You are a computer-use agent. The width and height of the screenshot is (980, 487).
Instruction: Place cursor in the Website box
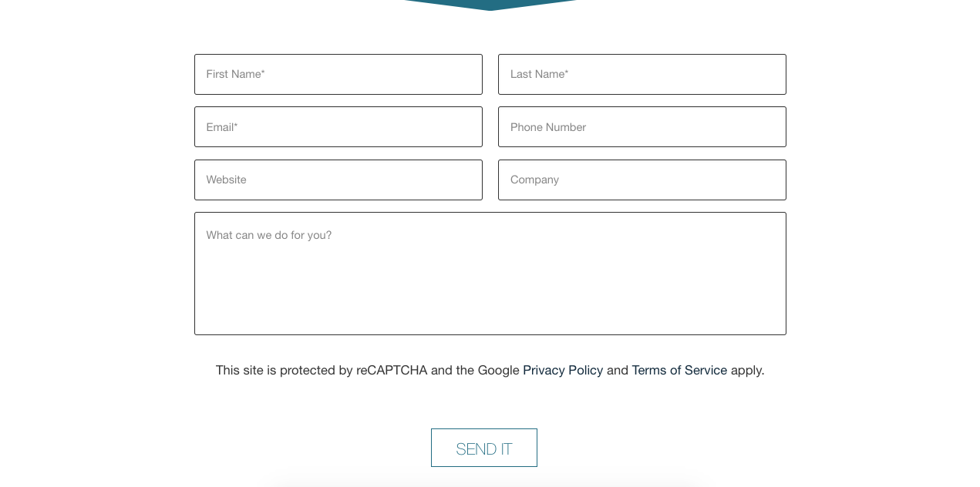point(338,180)
